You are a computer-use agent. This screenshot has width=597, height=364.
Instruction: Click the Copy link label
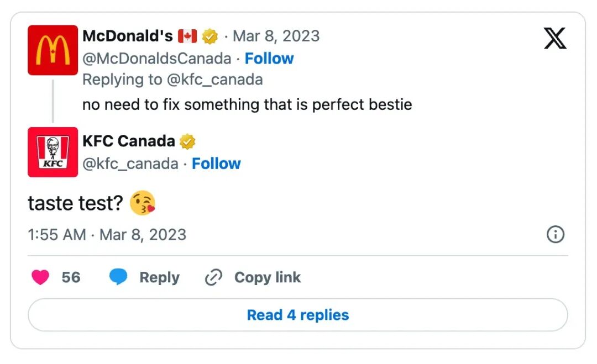268,277
